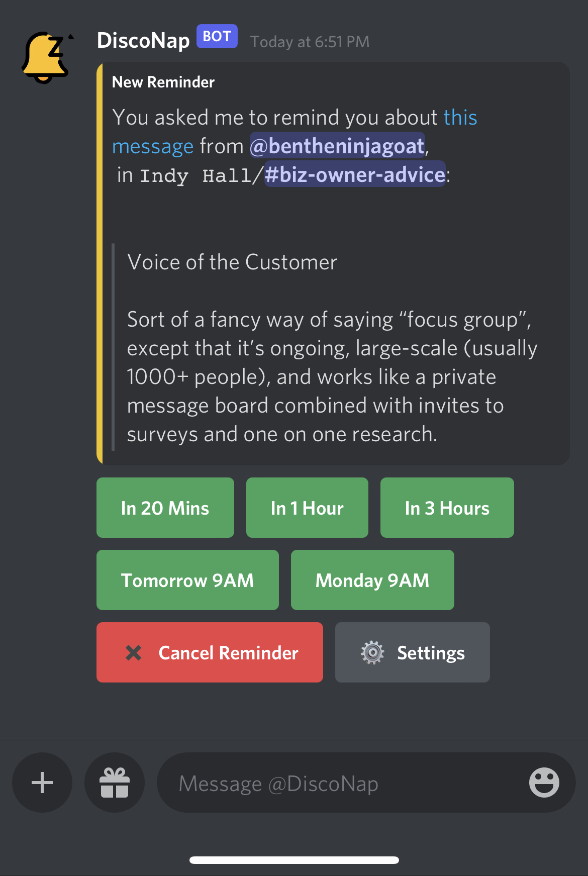Pick the Monday 9AM option

point(372,580)
